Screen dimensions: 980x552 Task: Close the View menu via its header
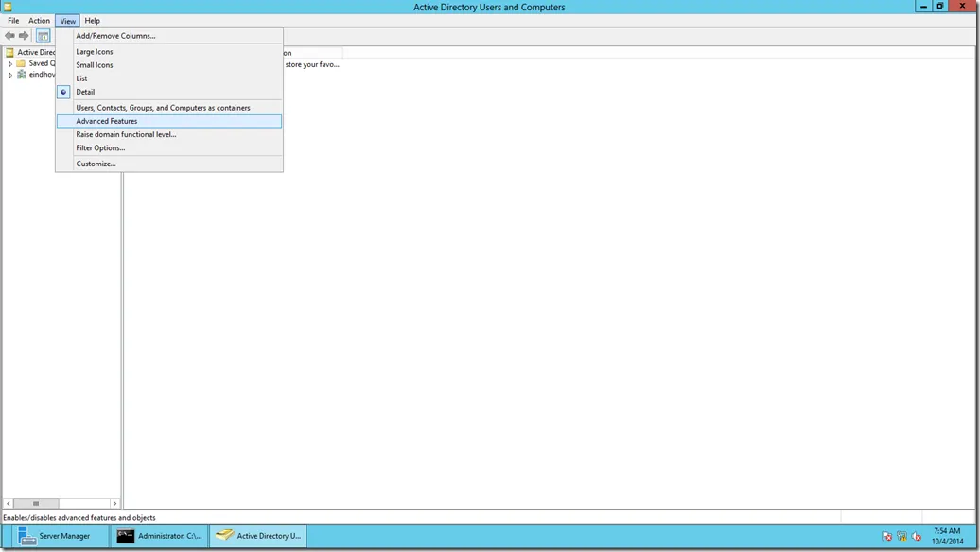[67, 21]
